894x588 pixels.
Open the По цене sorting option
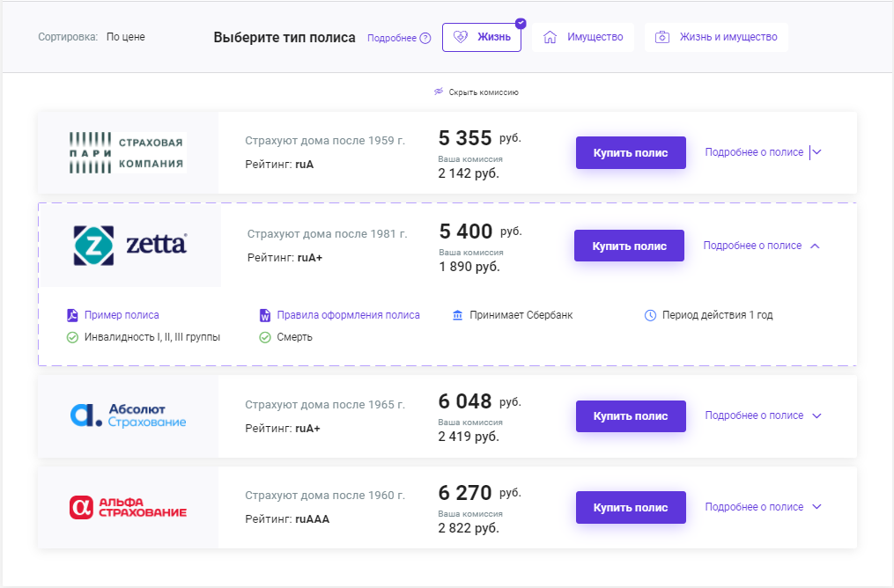(x=126, y=37)
